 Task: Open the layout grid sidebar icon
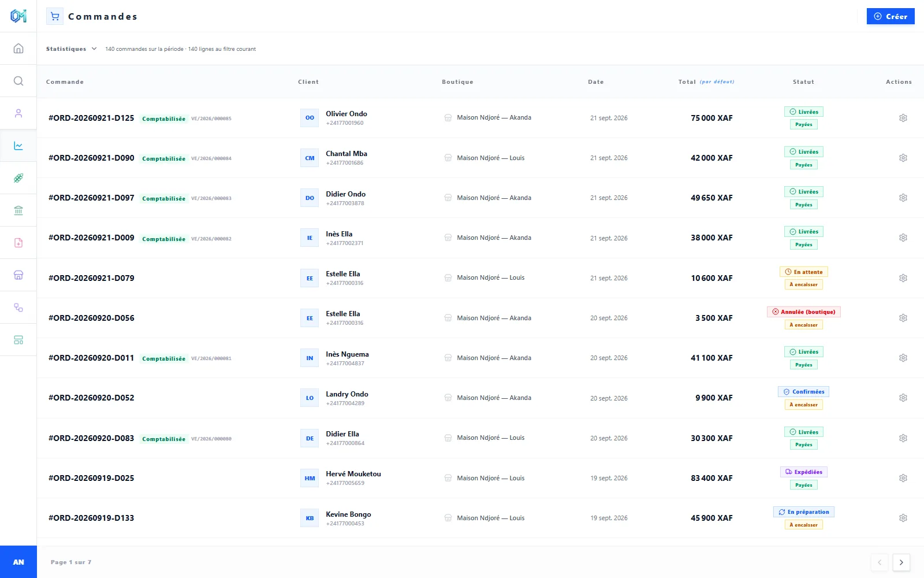point(18,340)
